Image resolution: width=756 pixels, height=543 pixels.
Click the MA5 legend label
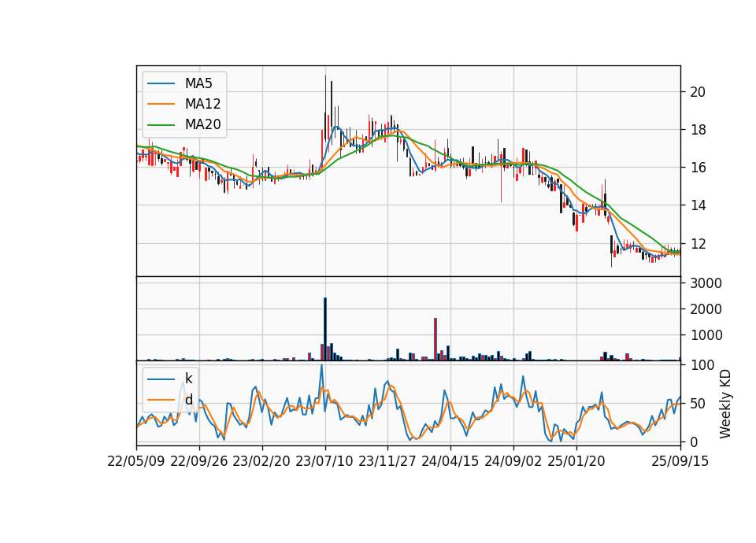point(198,83)
